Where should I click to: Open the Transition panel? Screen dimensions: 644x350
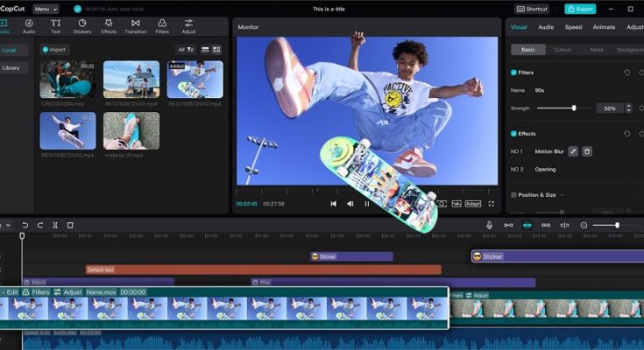136,26
